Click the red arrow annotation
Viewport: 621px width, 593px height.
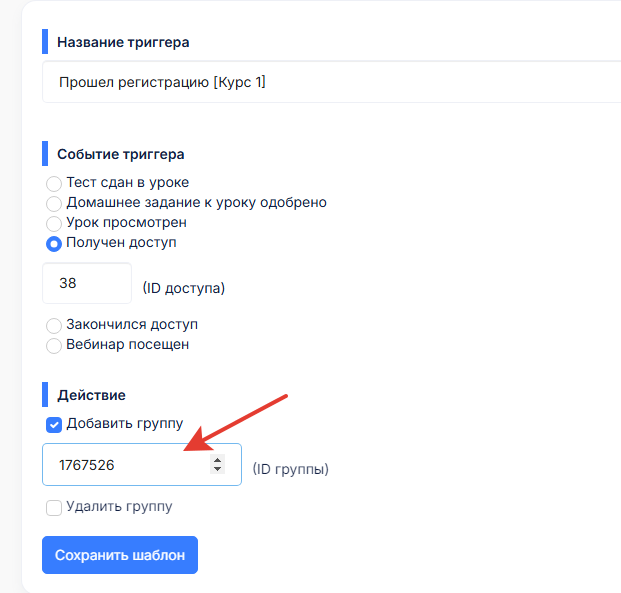pyautogui.click(x=240, y=421)
